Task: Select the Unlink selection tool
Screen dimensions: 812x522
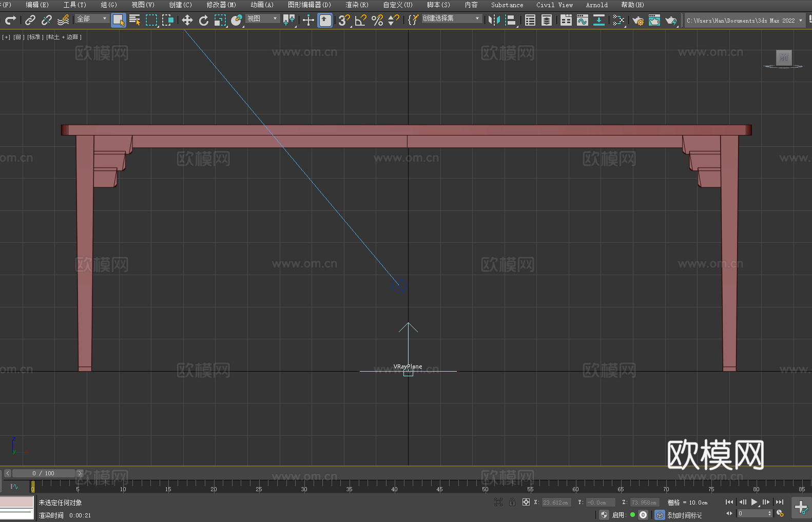Action: click(47, 20)
